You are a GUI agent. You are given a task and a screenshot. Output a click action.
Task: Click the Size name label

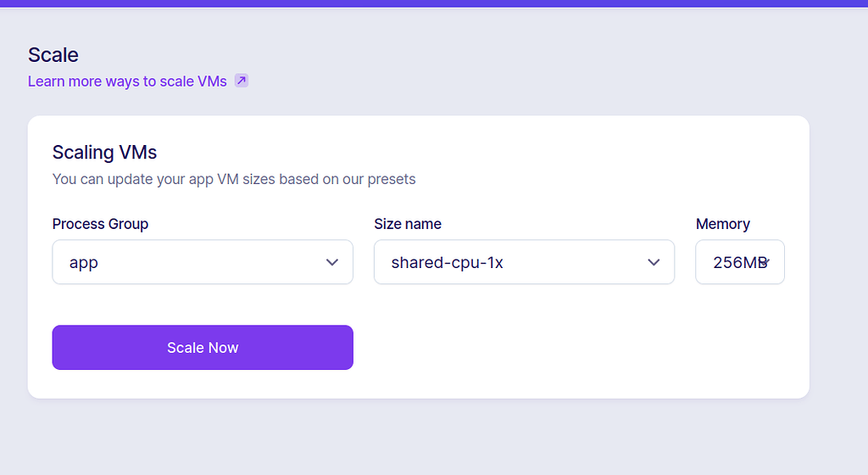coord(408,224)
